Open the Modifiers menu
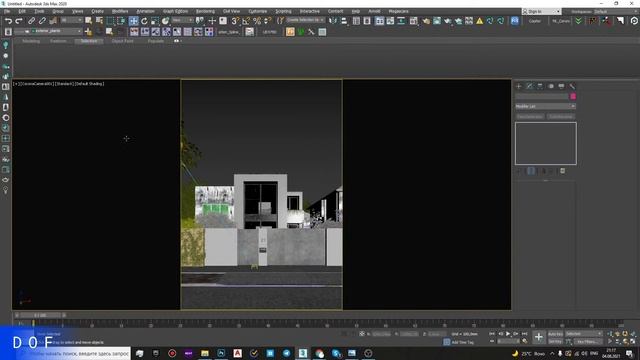The width and height of the screenshot is (640, 360). (x=120, y=11)
